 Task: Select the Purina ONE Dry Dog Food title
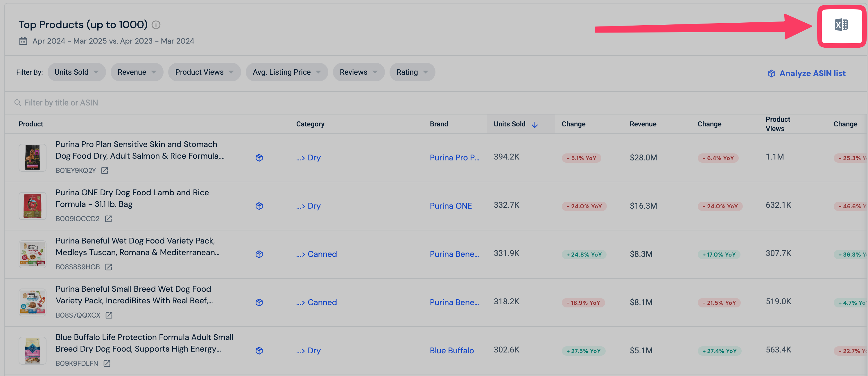coord(132,198)
